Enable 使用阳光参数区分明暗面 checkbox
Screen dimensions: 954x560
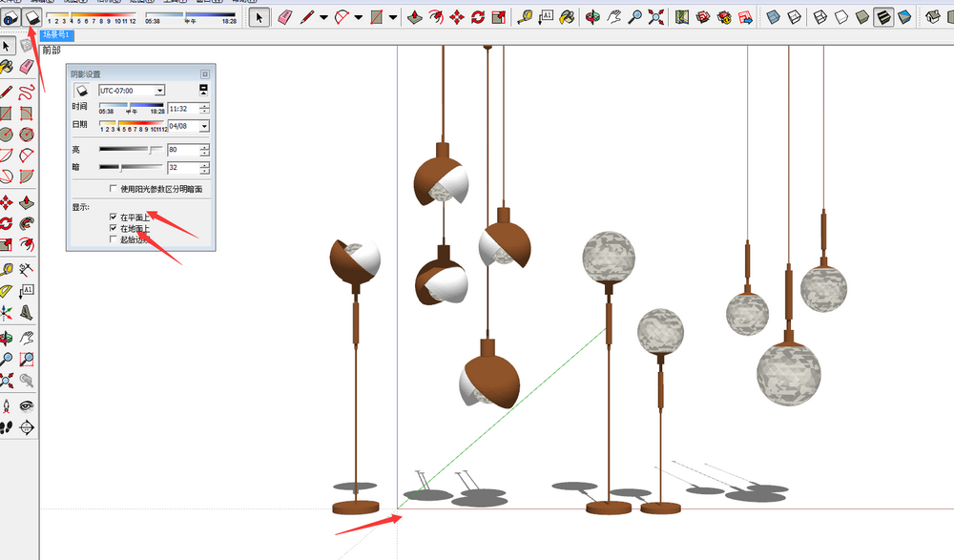(114, 189)
